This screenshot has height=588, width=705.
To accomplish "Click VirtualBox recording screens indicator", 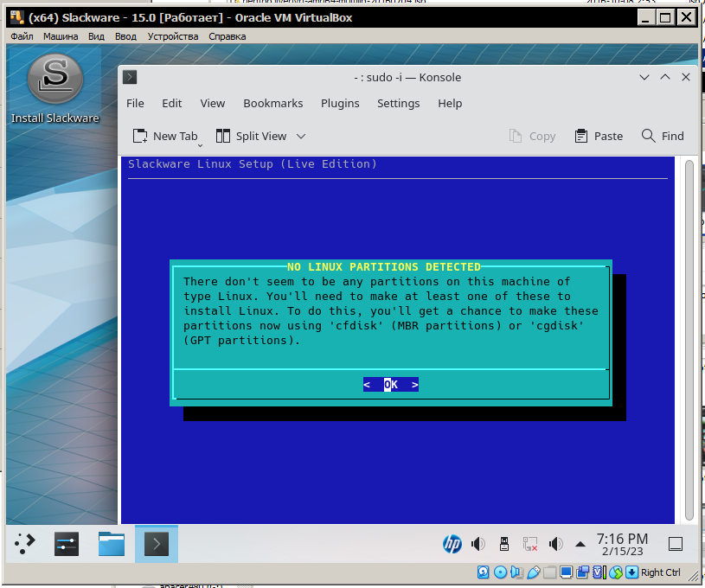I will point(583,572).
